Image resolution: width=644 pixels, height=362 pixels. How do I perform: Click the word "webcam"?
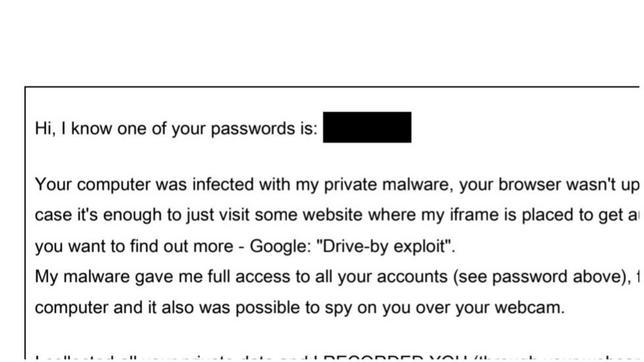click(x=529, y=308)
